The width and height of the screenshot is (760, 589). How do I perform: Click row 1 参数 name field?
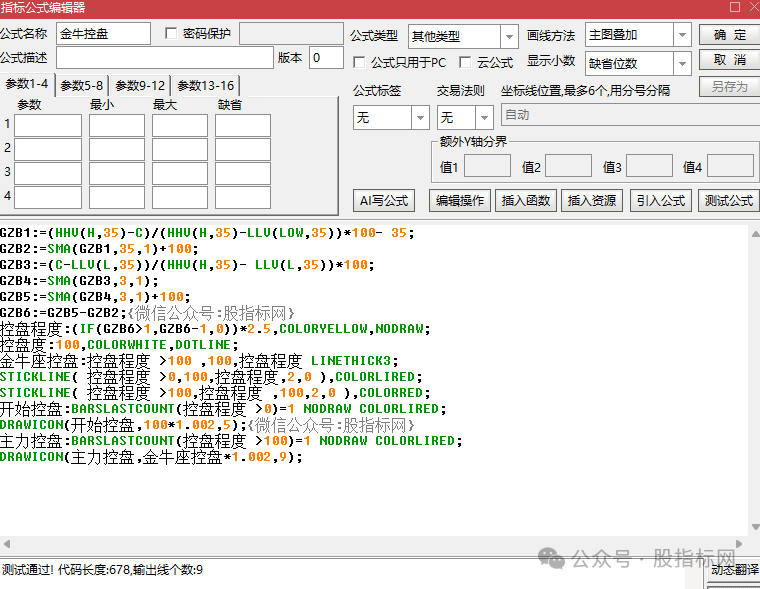48,126
